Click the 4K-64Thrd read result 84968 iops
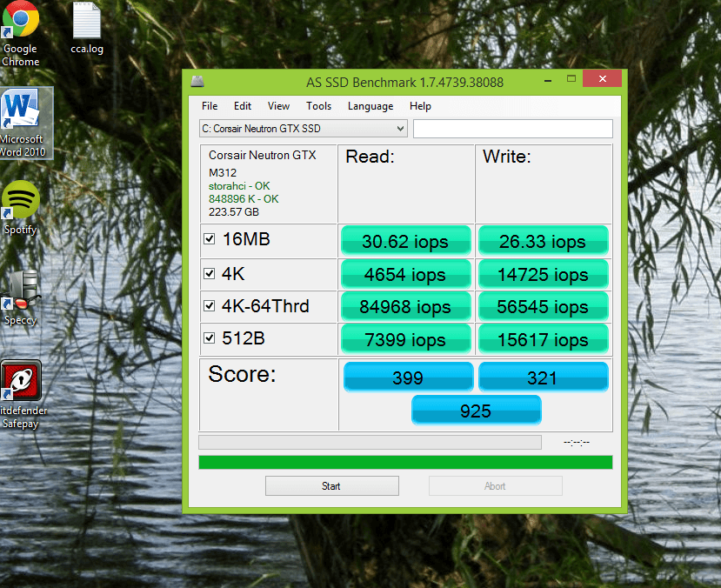The width and height of the screenshot is (721, 588). [x=405, y=306]
